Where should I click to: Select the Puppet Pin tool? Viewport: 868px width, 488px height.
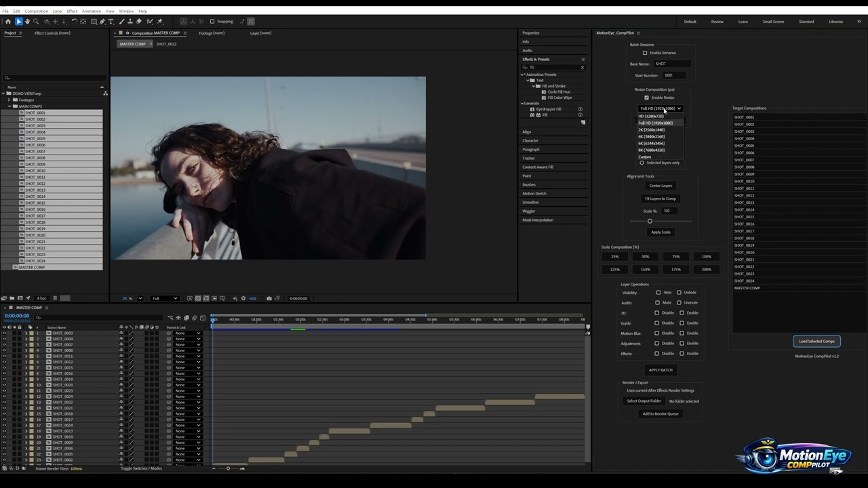(x=160, y=22)
